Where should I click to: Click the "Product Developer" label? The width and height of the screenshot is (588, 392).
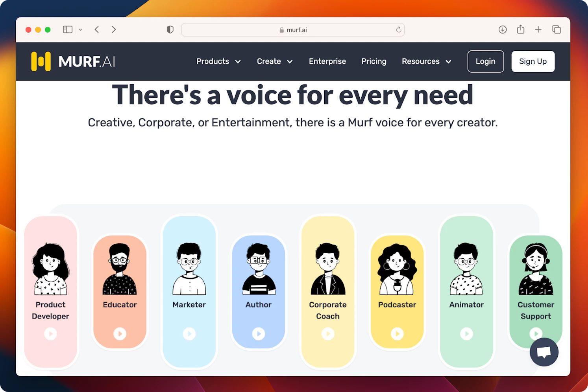(x=50, y=311)
